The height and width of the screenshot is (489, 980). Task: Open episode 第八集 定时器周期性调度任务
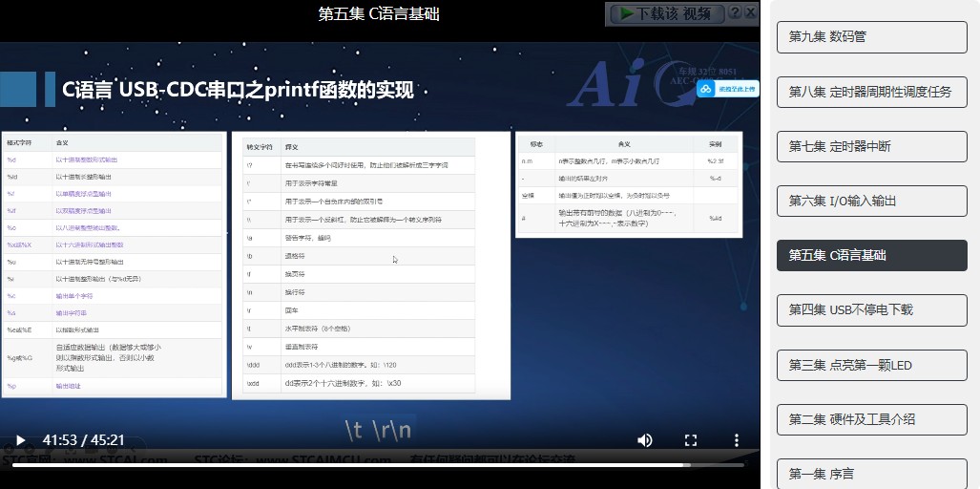[872, 92]
